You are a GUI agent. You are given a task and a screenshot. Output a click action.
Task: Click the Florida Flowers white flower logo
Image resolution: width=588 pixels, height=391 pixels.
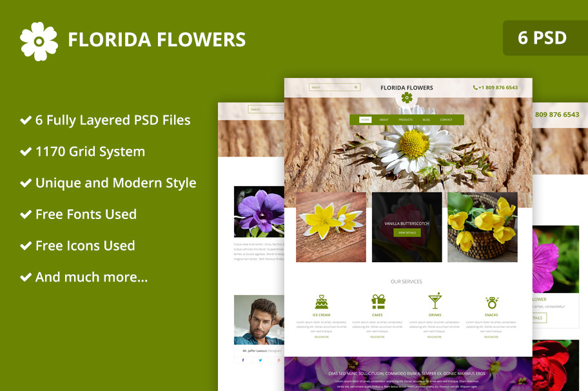[x=39, y=41]
